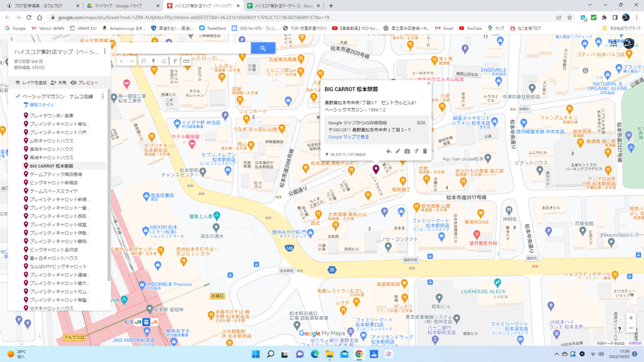Click the redo arrow in map toolbar
Viewport: 644px width, 362px height.
[132, 62]
